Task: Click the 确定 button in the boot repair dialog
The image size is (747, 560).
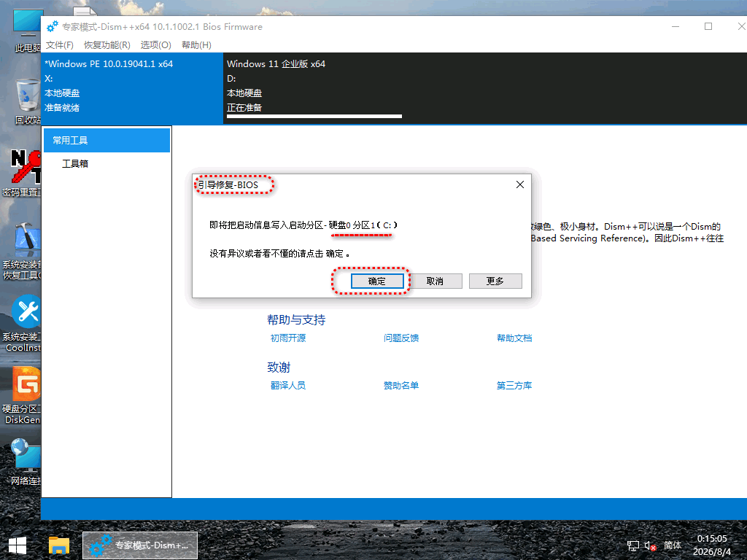Action: pos(377,281)
